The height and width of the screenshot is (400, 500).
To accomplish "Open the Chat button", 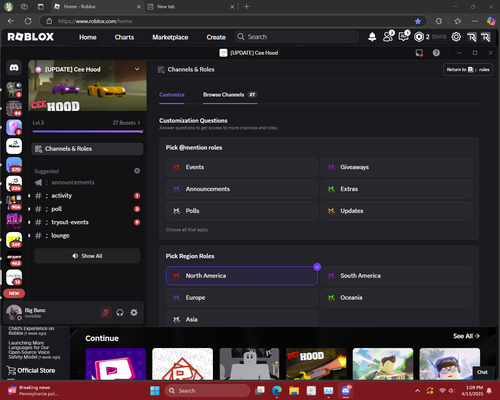I will pos(482,372).
